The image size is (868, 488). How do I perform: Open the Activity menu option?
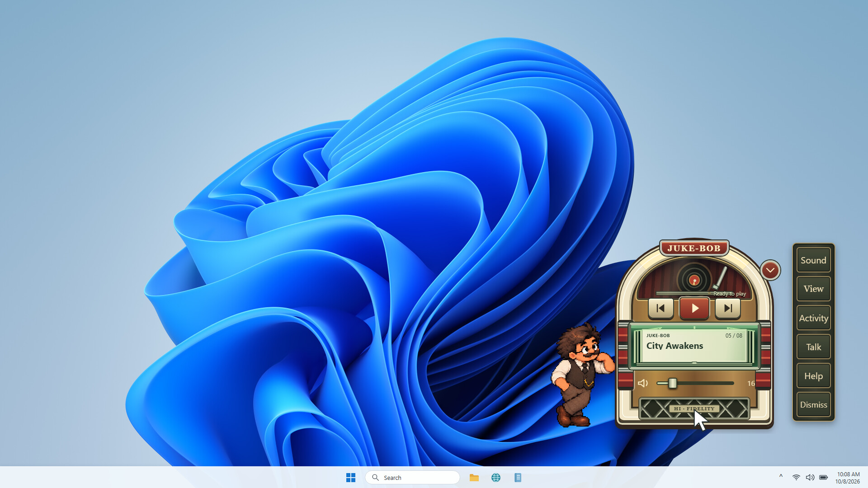pos(813,318)
